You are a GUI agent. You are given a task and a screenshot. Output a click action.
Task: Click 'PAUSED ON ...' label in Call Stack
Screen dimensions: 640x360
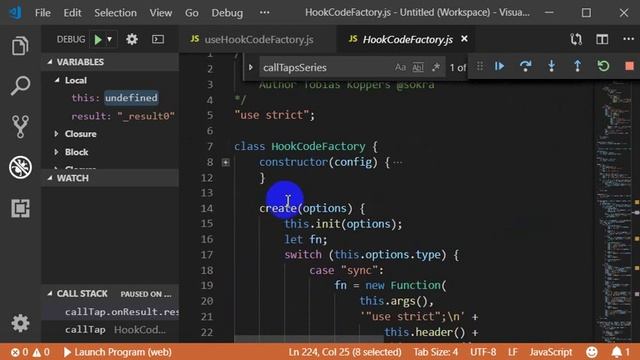(146, 294)
